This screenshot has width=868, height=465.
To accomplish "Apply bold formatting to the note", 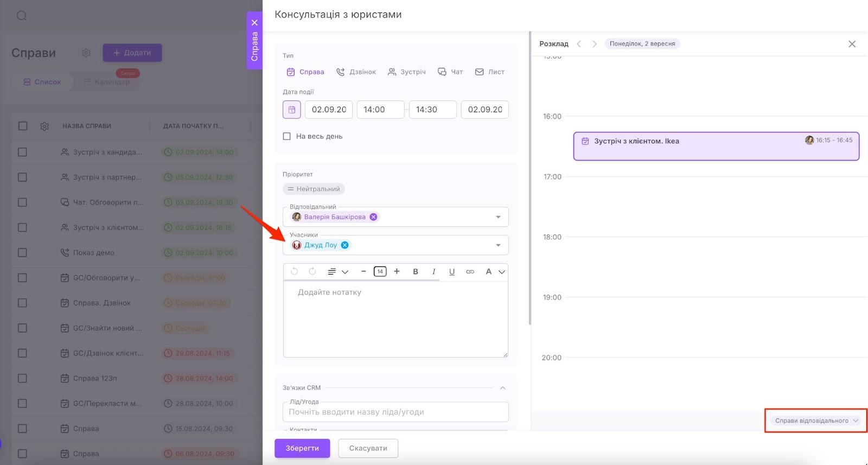I will click(416, 271).
